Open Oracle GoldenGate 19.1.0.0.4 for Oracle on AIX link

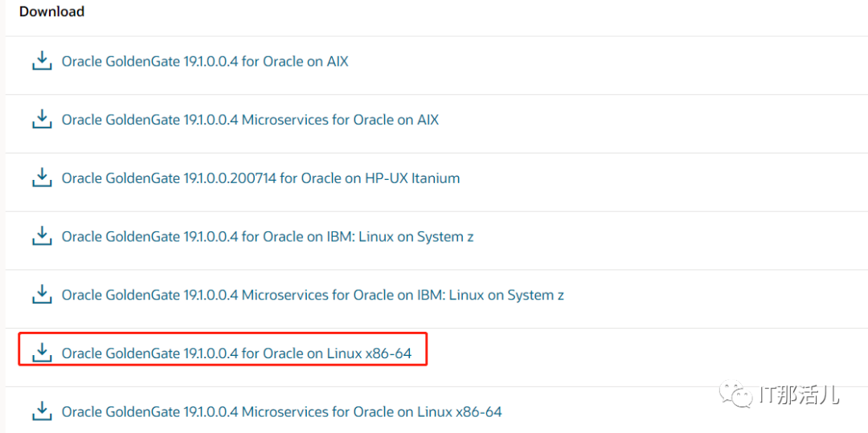point(205,61)
